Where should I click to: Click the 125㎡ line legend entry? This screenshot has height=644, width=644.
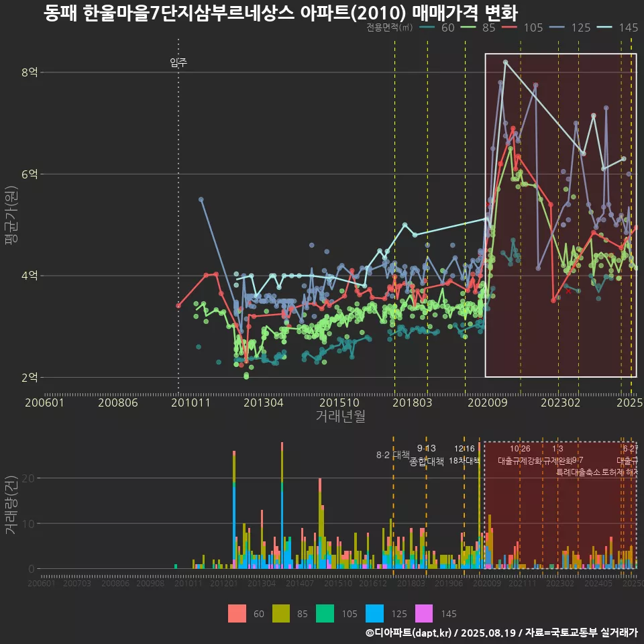(x=570, y=28)
